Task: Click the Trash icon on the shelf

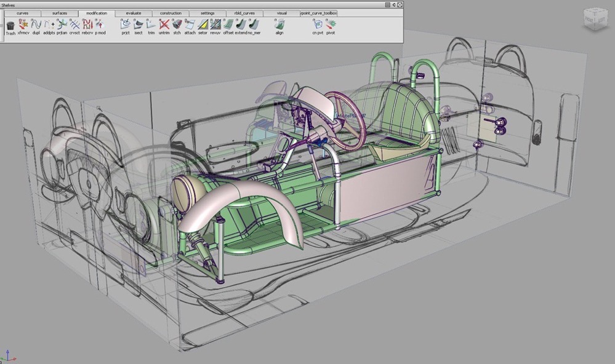Action: (x=10, y=26)
